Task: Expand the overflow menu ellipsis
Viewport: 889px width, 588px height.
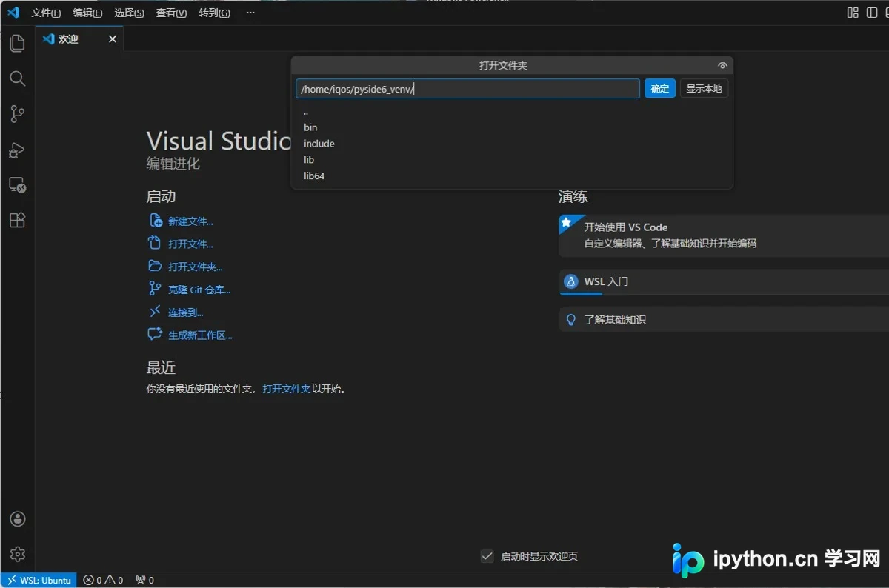Action: click(x=250, y=13)
